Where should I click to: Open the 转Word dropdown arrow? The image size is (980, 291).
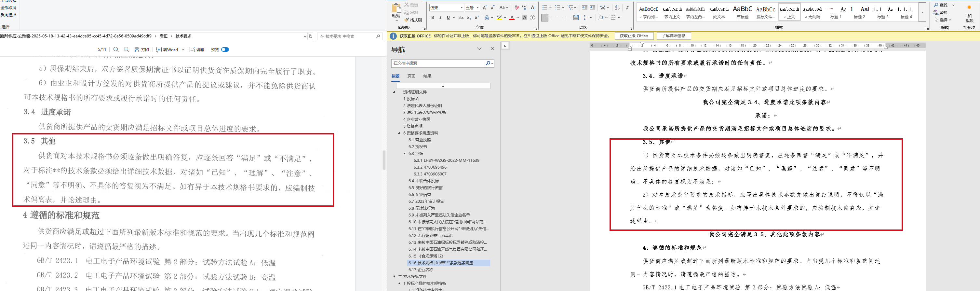coord(183,49)
